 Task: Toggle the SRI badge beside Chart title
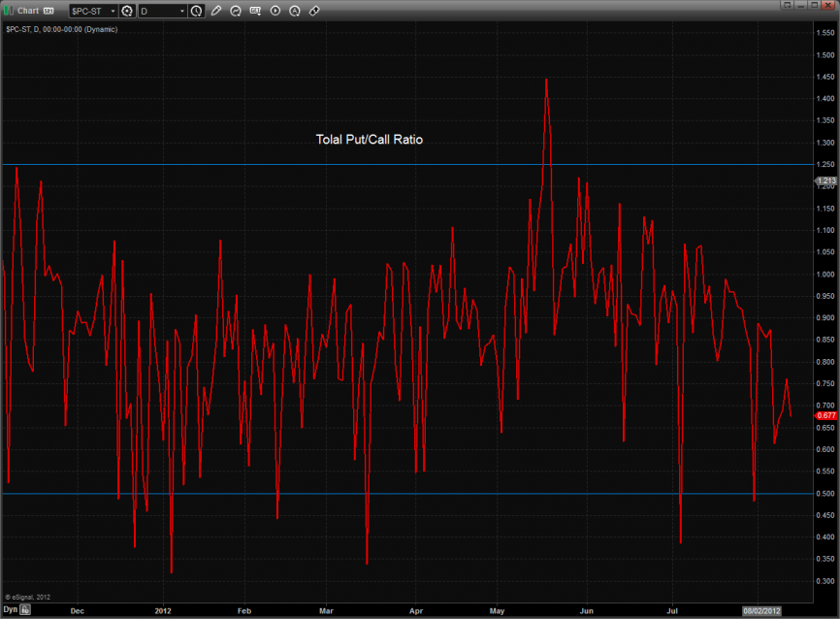48,11
